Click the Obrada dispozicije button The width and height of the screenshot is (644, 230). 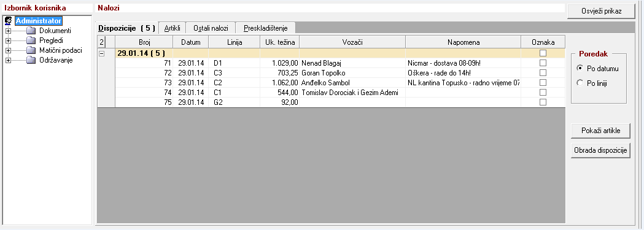pyautogui.click(x=600, y=150)
